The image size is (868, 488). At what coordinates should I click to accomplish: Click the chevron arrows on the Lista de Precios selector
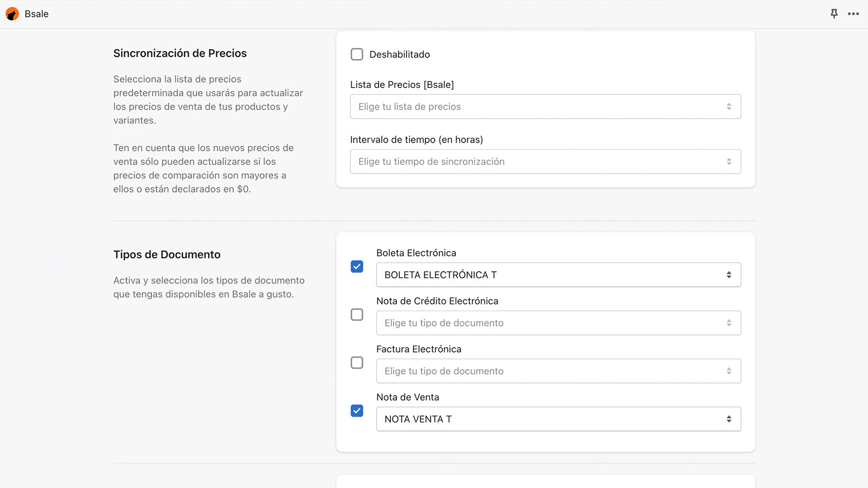(x=730, y=106)
